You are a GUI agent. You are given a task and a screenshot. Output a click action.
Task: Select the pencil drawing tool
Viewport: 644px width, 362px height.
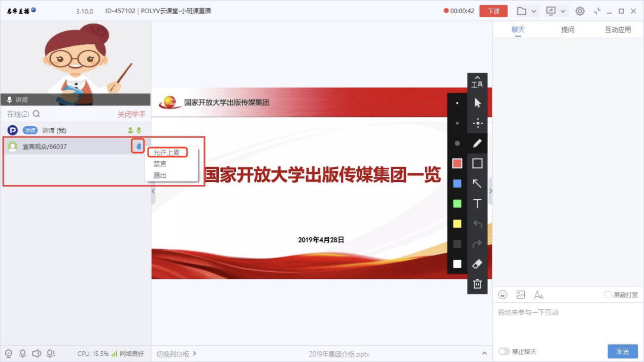(477, 143)
